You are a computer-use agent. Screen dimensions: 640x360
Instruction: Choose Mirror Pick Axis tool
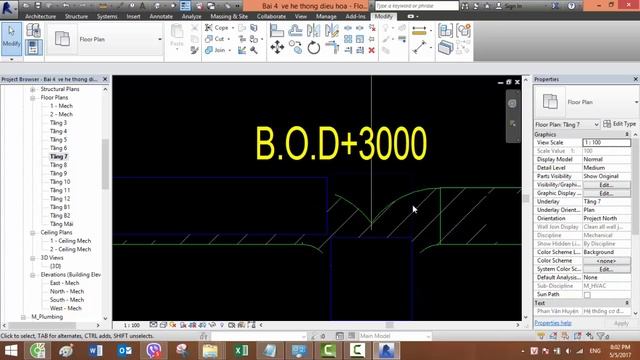pyautogui.click(x=313, y=31)
